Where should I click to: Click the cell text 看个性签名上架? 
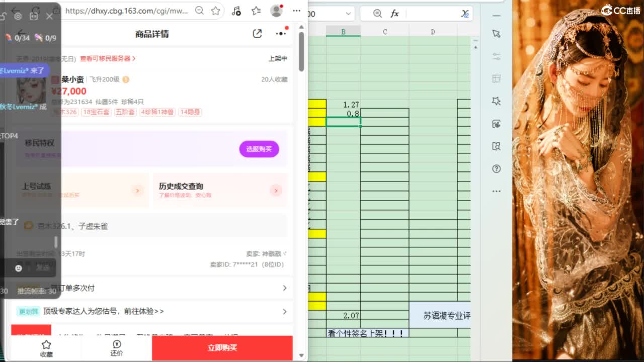pos(366,333)
